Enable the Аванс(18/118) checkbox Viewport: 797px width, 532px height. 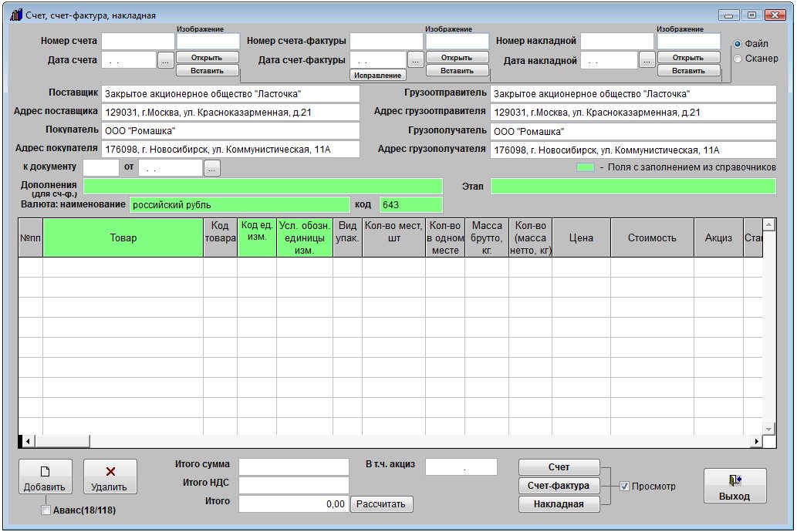46,510
